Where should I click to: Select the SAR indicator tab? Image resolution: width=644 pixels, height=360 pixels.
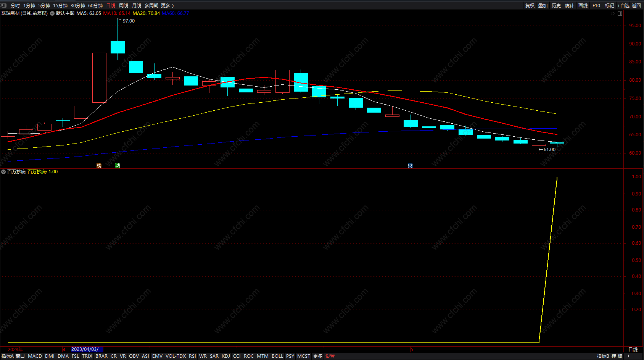coord(214,356)
